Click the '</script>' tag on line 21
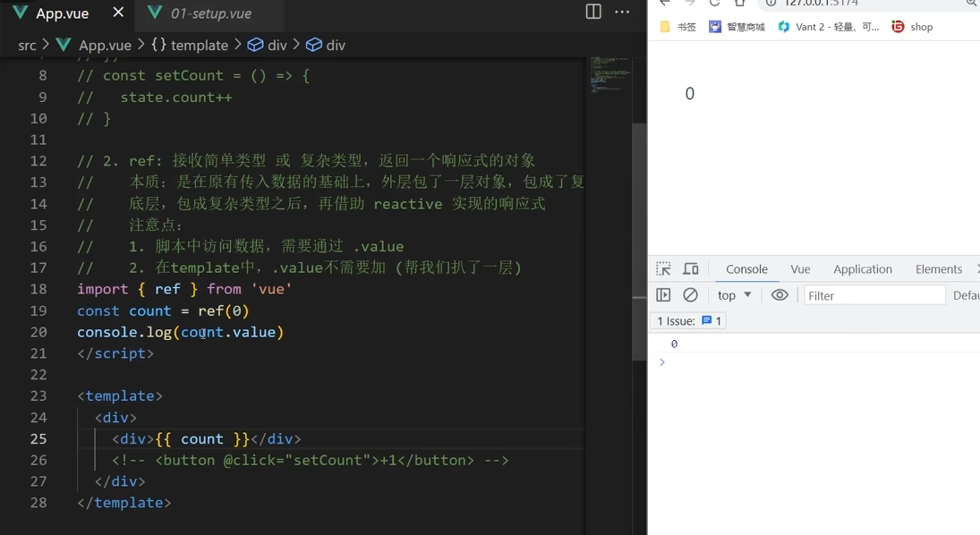This screenshot has width=980, height=535. coord(115,353)
